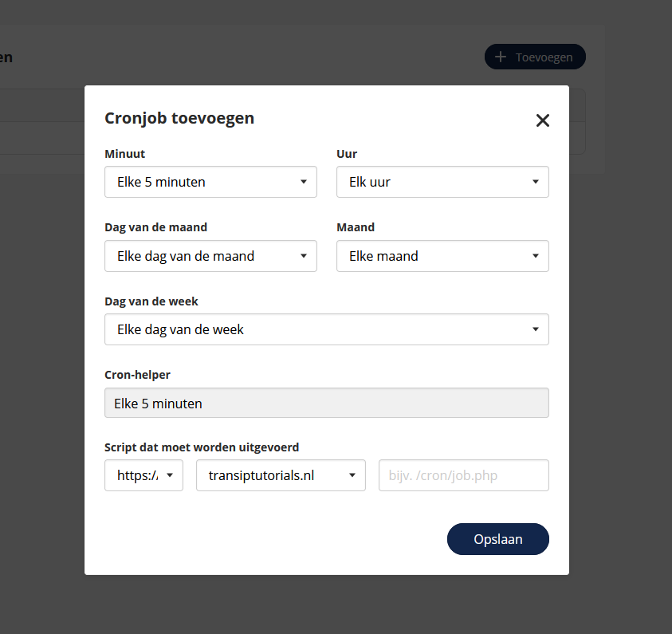This screenshot has width=672, height=634.
Task: Click the Dag van de week label
Action: (x=151, y=301)
